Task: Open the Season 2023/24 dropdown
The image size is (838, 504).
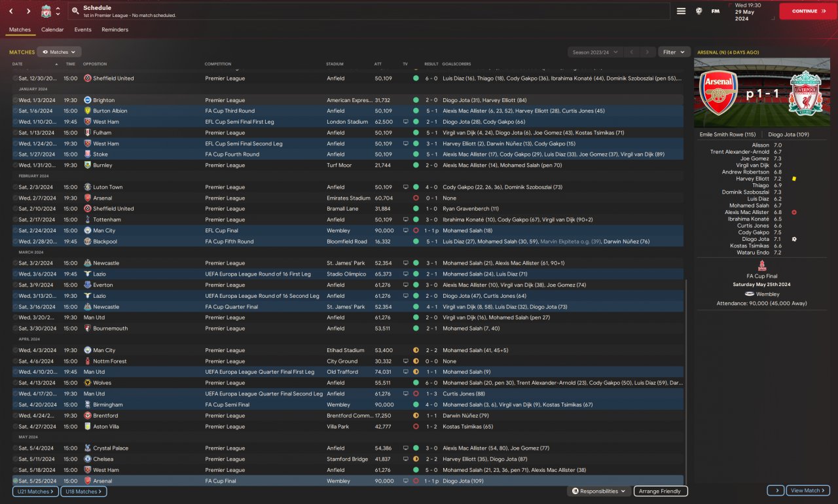Action: coord(594,52)
